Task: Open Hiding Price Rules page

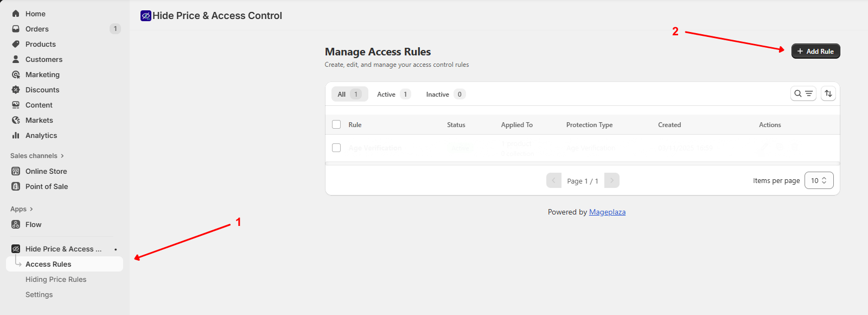Action: pos(56,279)
